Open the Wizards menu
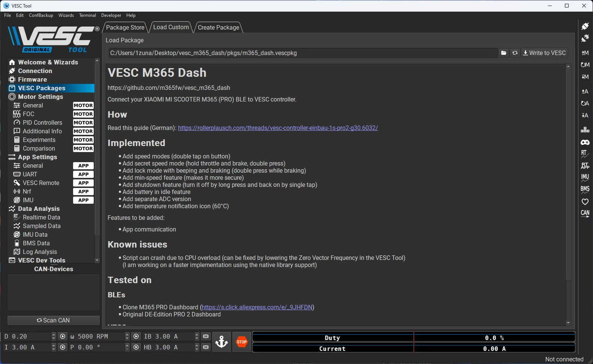Image resolution: width=593 pixels, height=364 pixels. pos(66,15)
